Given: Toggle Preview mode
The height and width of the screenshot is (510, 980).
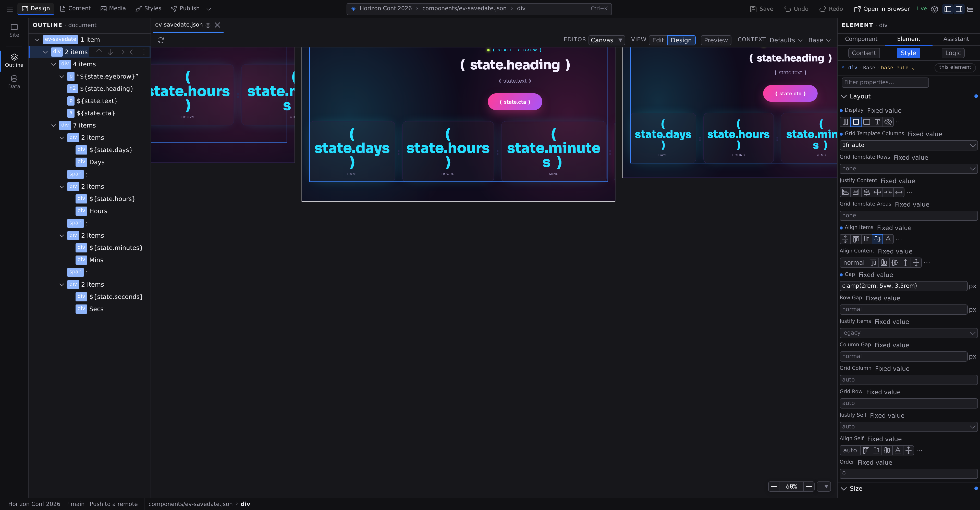Looking at the screenshot, I should (716, 40).
